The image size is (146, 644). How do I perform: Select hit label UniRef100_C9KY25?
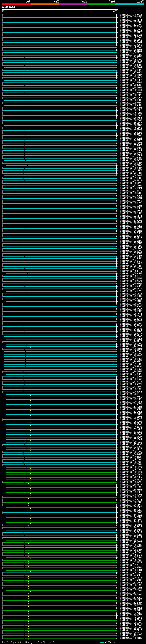coord(131,419)
